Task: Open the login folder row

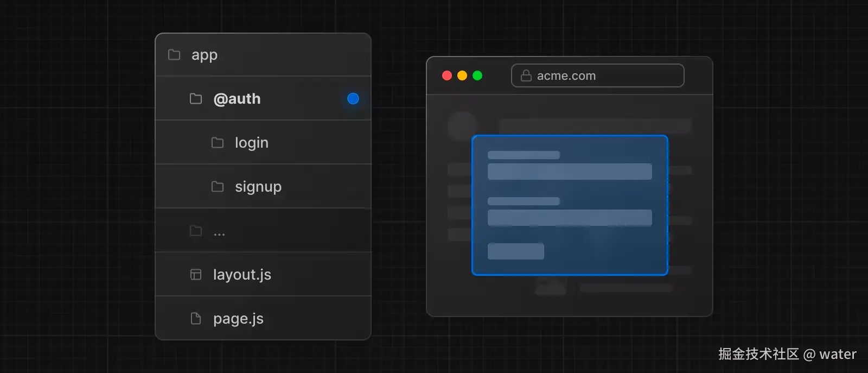Action: pos(263,142)
